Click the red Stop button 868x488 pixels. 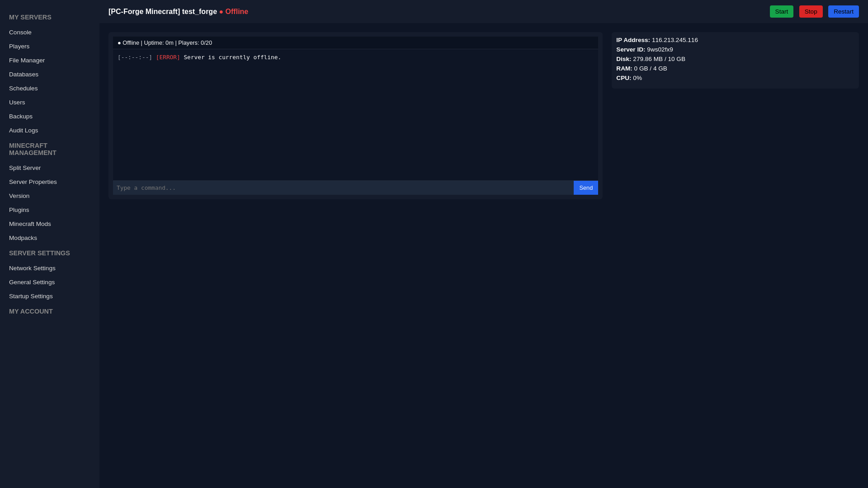[x=811, y=12]
